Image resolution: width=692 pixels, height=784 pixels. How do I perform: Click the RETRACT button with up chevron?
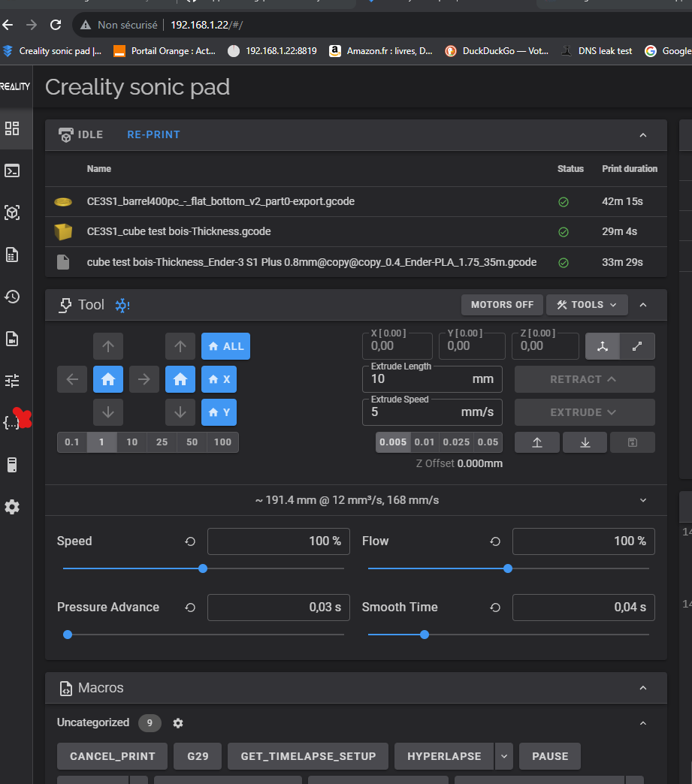pyautogui.click(x=585, y=379)
